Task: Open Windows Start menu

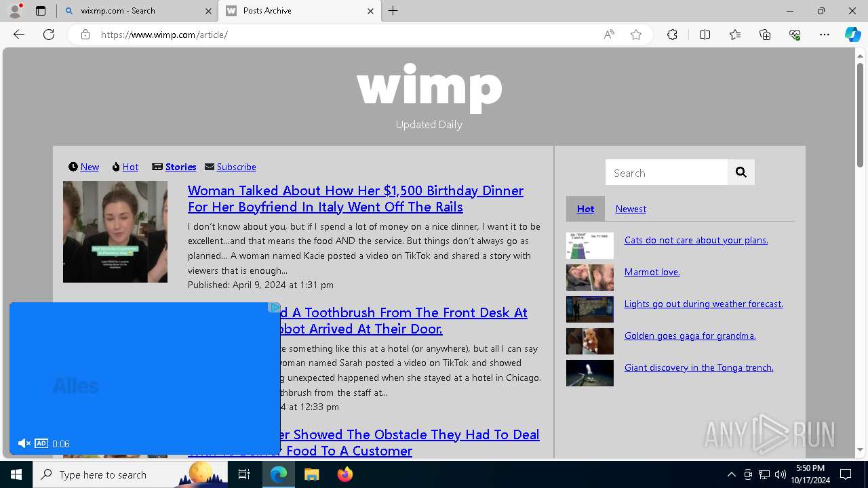Action: (16, 474)
